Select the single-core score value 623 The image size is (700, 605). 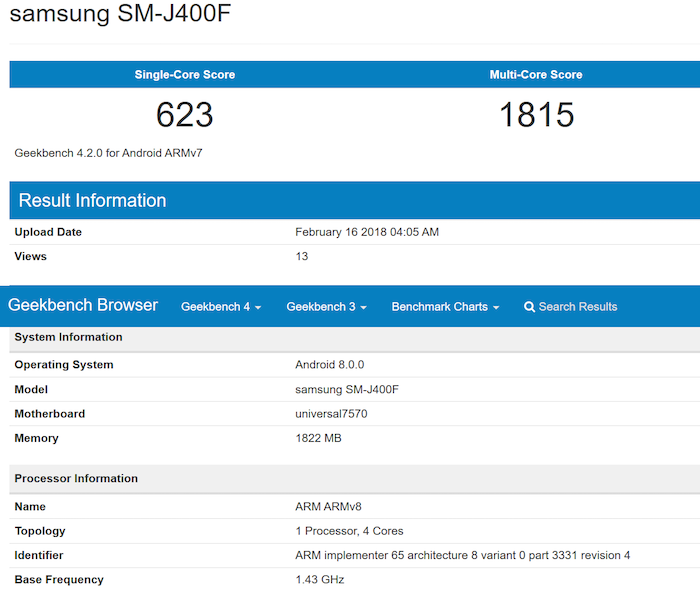[185, 115]
